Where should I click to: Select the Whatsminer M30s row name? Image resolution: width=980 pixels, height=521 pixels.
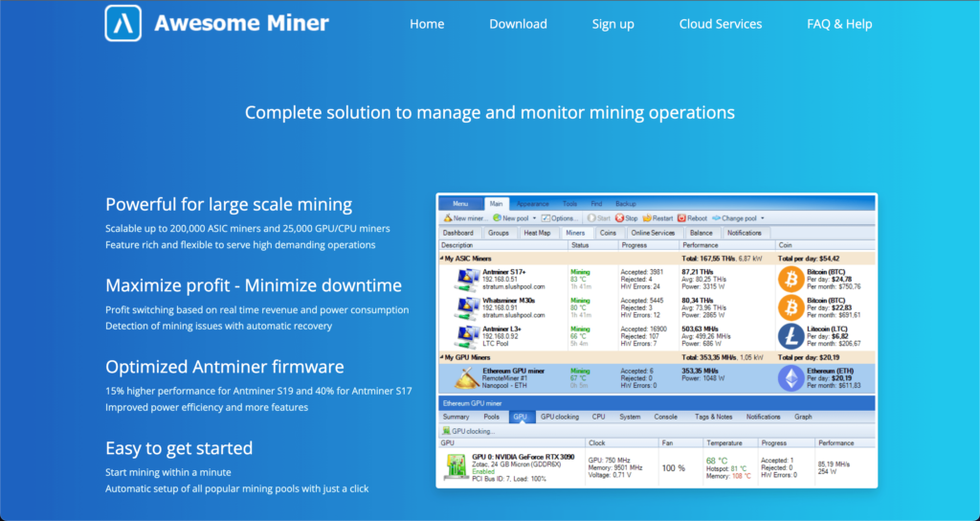(509, 300)
